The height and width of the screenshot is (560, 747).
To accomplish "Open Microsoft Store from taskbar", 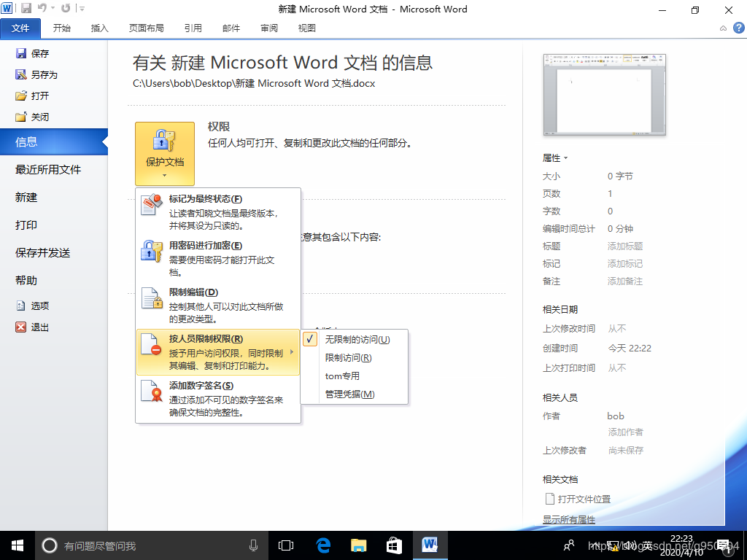I will [x=393, y=545].
